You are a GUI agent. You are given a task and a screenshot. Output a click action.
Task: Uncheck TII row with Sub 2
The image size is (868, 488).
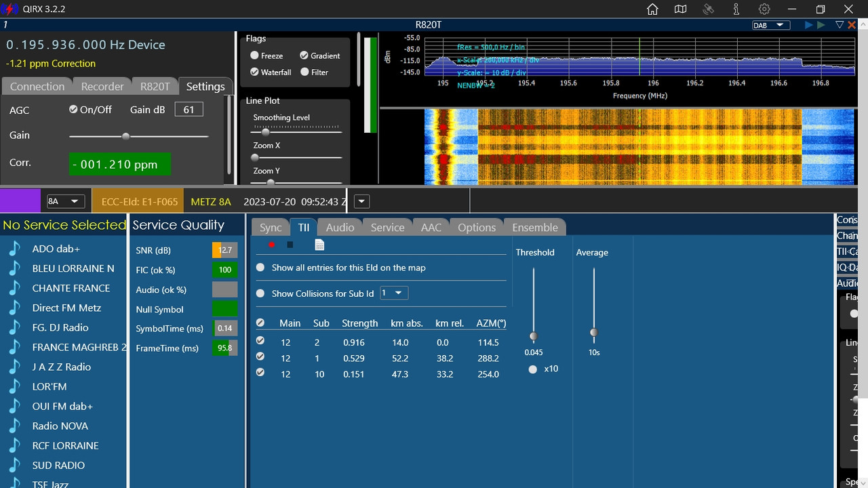260,341
